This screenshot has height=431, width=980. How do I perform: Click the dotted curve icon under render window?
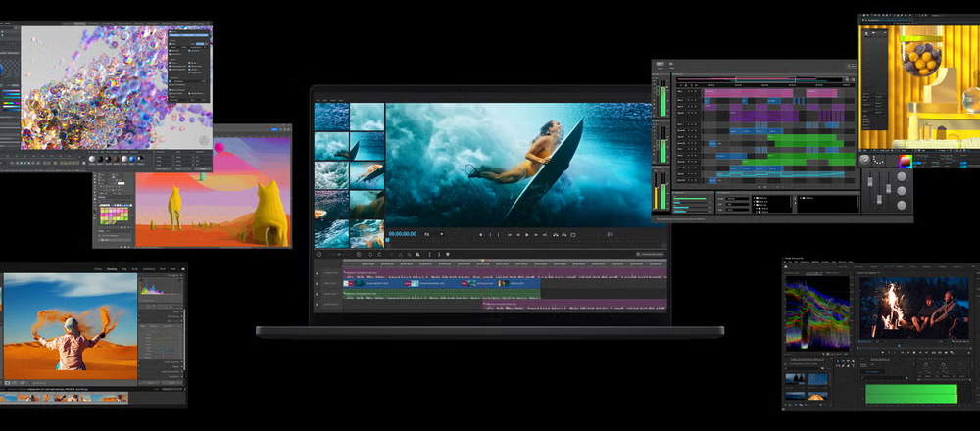pyautogui.click(x=878, y=160)
